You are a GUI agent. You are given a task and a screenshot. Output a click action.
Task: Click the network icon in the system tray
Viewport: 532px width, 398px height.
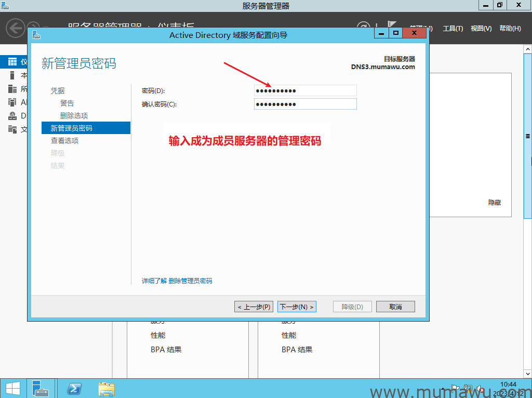468,388
